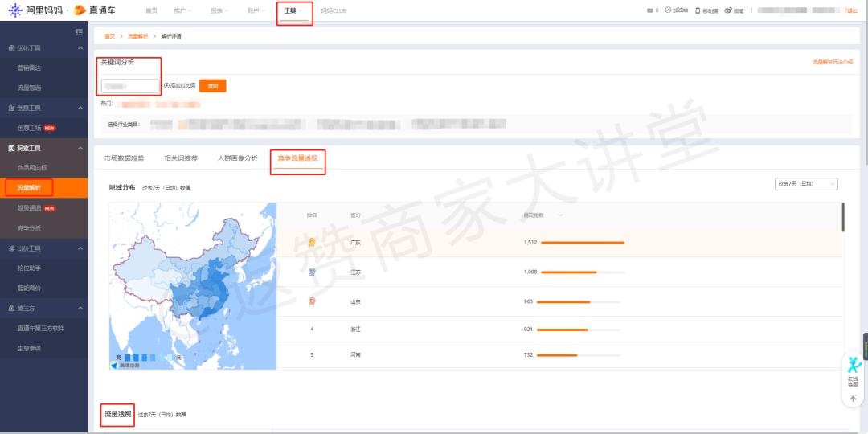Click 首页 in the breadcrumb
The image size is (868, 434).
point(109,36)
